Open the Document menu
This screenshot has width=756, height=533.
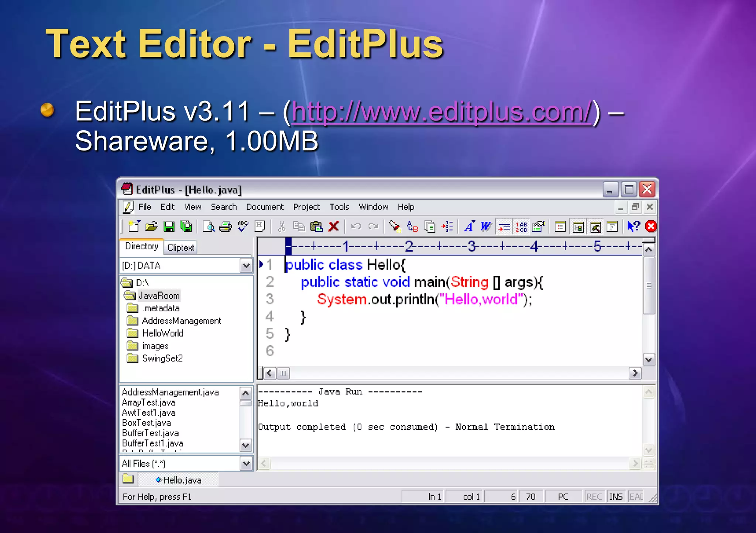pyautogui.click(x=265, y=207)
